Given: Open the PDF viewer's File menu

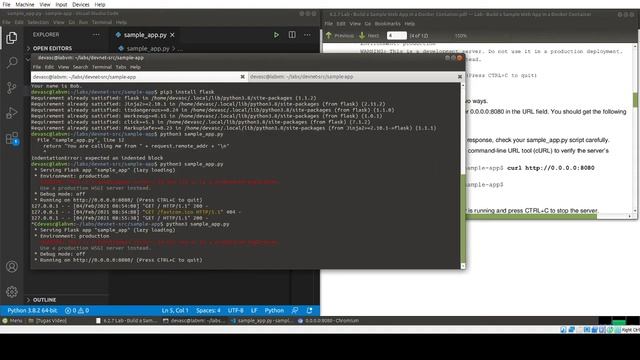Looking at the screenshot, I should click(329, 24).
